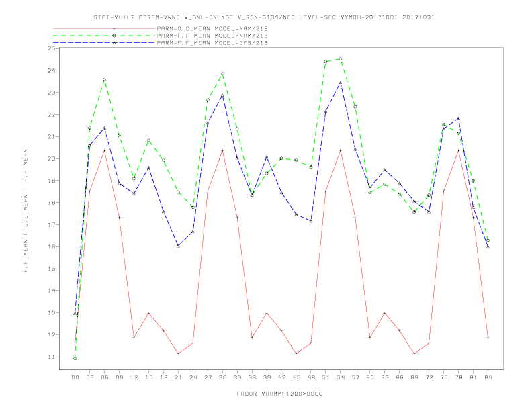This screenshot has width=532, height=411.
Task: Click the blue dashed line sample in legend
Action: click(x=104, y=43)
